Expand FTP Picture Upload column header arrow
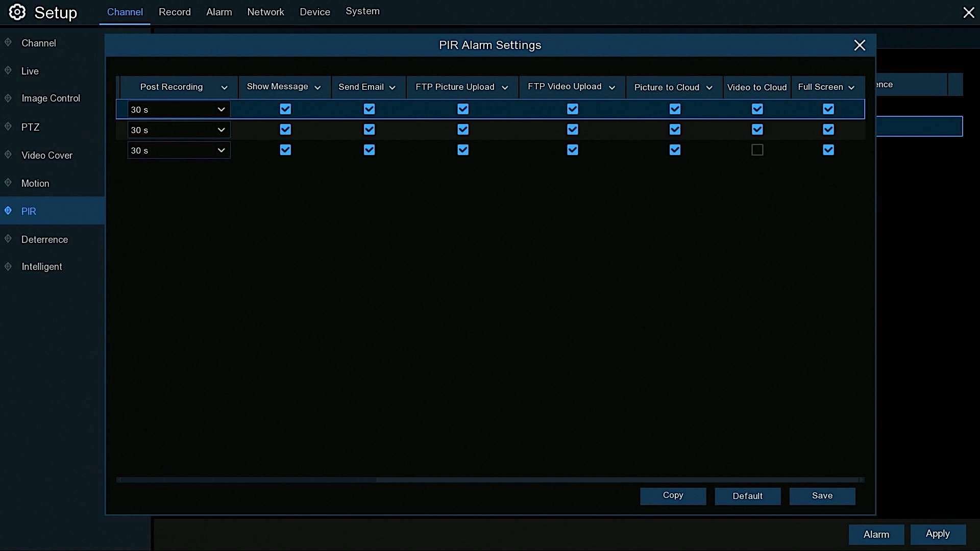Viewport: 980px width, 551px height. pyautogui.click(x=505, y=88)
